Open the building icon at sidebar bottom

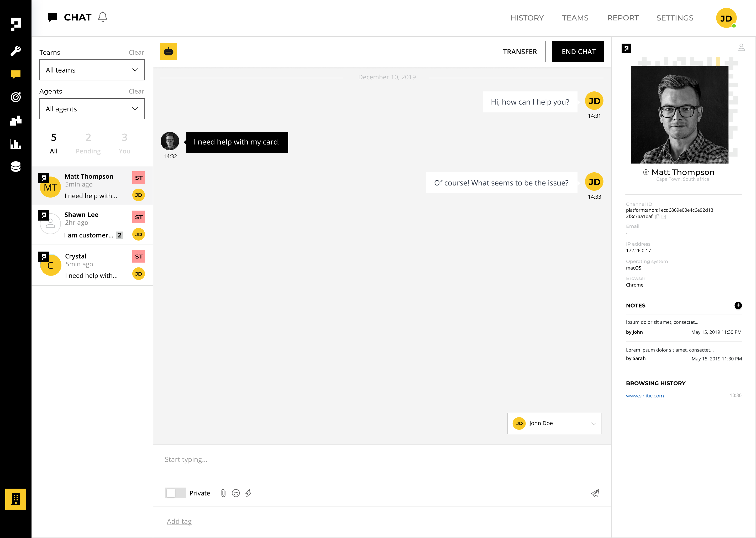[x=16, y=499]
